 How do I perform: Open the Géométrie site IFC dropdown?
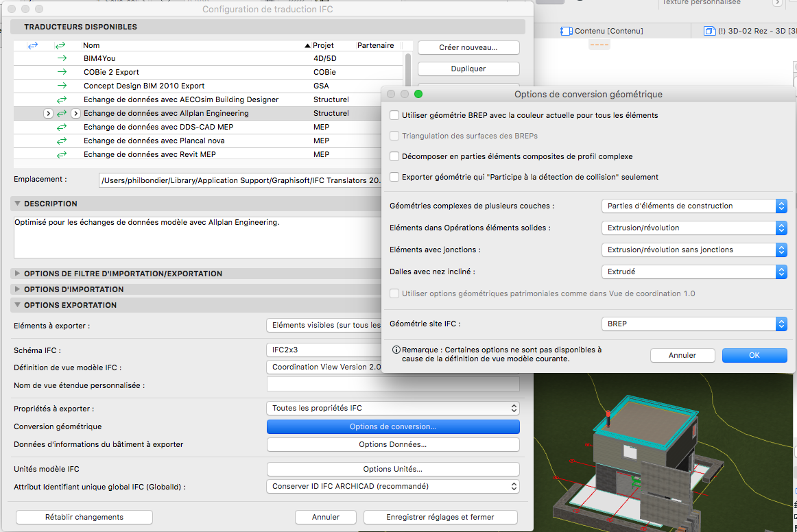693,324
